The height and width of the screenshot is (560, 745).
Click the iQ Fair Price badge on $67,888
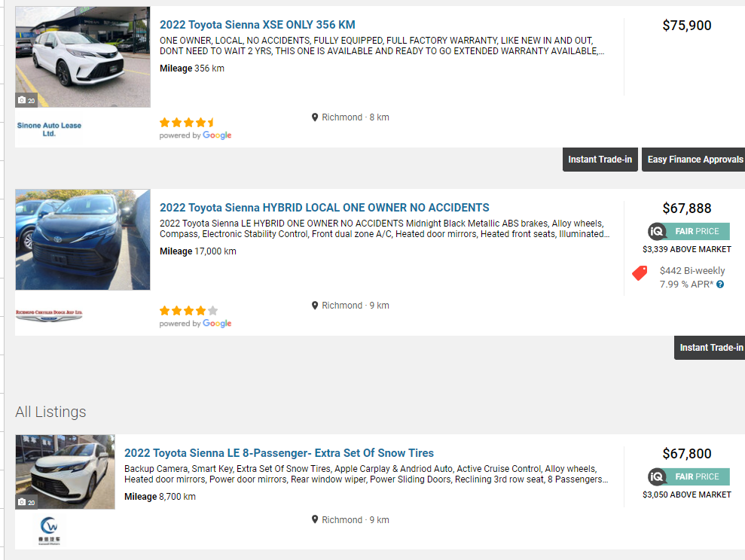tap(689, 231)
